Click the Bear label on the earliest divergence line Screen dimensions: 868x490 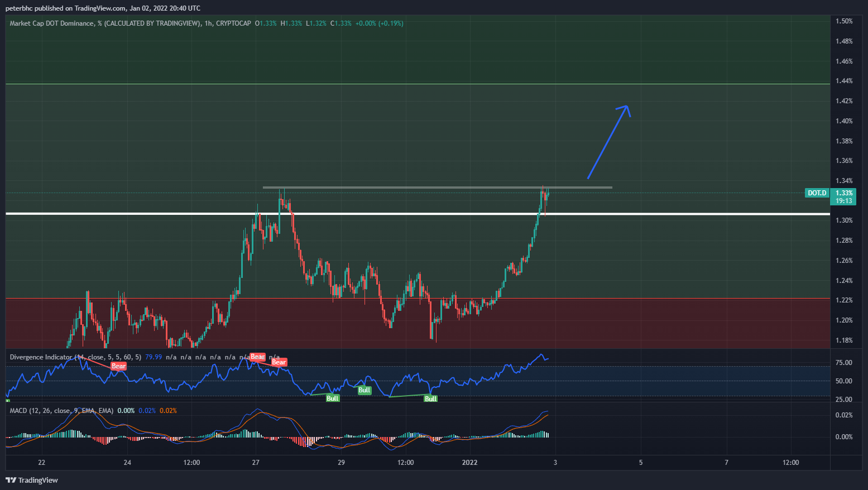[118, 367]
